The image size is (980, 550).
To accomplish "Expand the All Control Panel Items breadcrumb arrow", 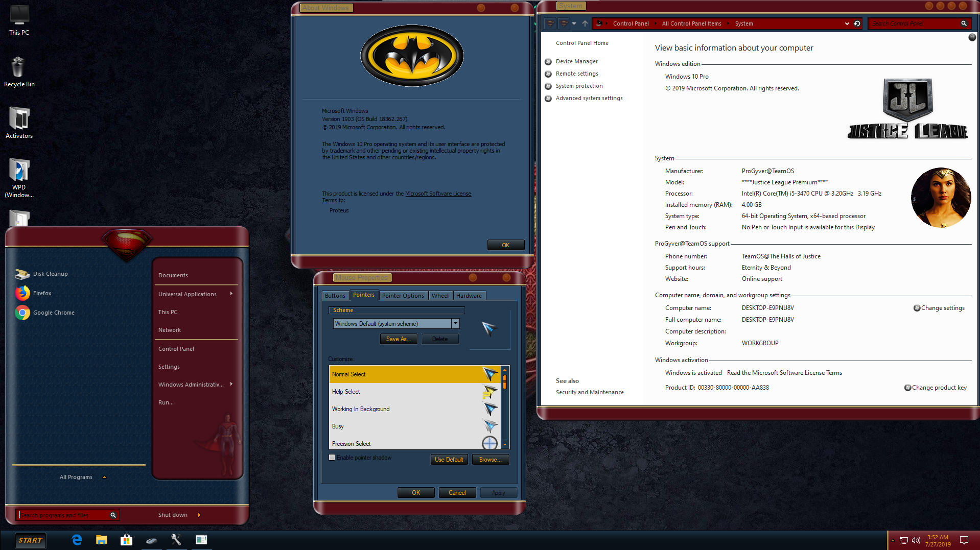I will (x=728, y=23).
